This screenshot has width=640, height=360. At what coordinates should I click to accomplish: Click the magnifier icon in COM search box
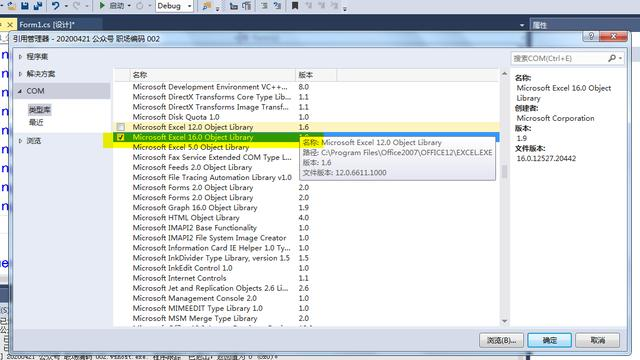pyautogui.click(x=612, y=58)
